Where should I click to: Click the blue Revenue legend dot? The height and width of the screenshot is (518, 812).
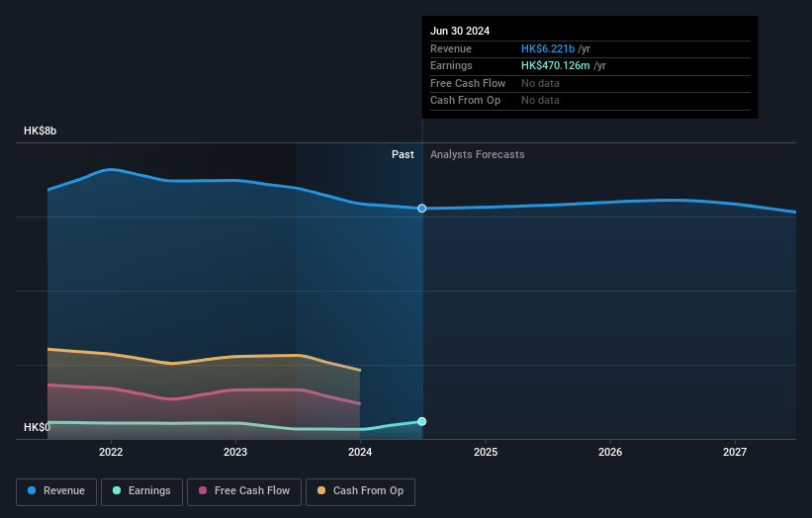[32, 490]
